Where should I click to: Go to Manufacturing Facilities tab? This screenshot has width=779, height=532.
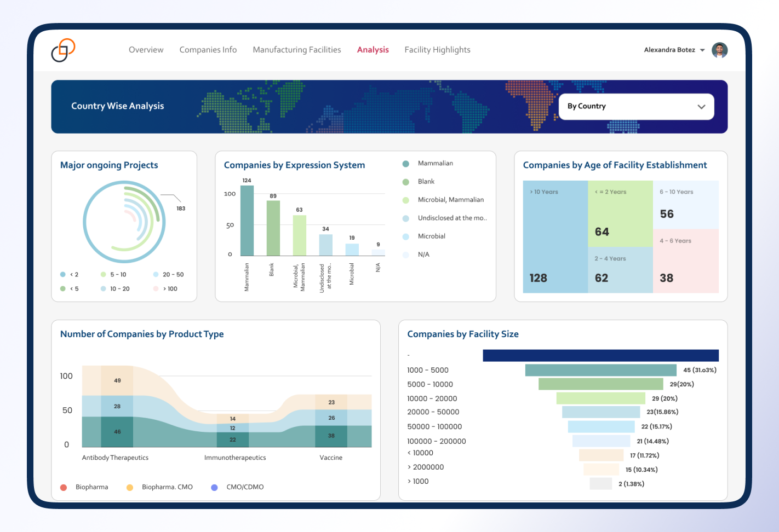pyautogui.click(x=296, y=50)
